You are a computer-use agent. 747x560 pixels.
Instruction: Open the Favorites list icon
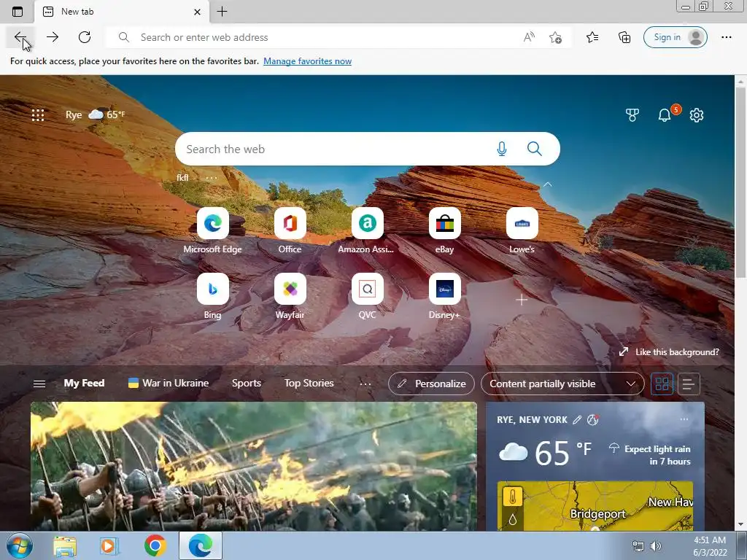click(x=592, y=37)
